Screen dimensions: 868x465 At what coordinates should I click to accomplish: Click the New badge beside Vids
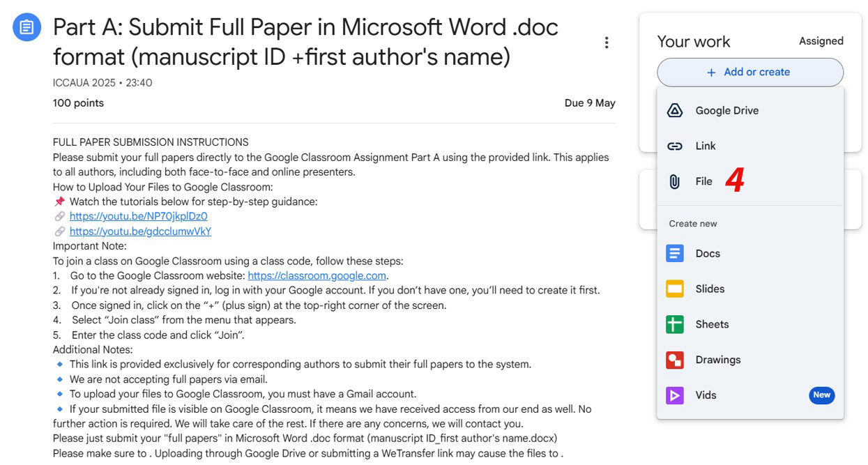pyautogui.click(x=821, y=395)
